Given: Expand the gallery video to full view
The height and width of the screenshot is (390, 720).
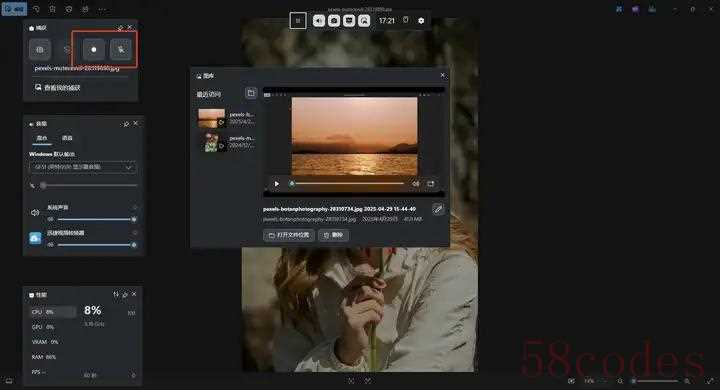Looking at the screenshot, I should (431, 184).
